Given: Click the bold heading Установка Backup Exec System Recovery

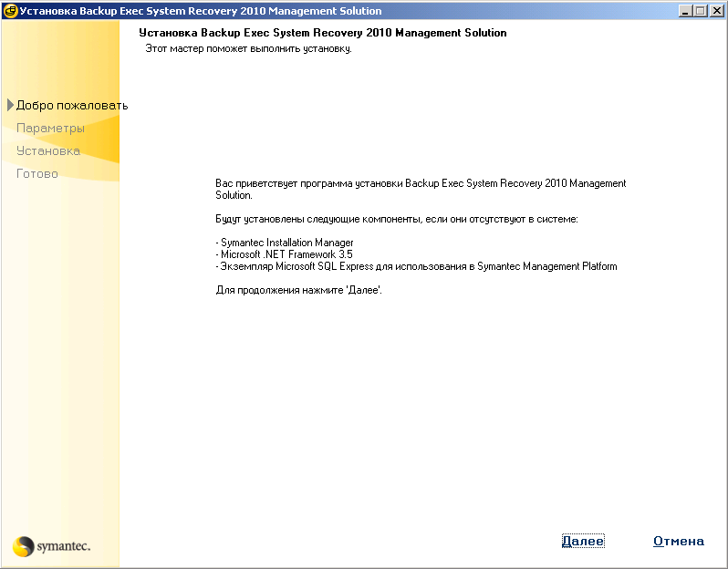Looking at the screenshot, I should [323, 33].
